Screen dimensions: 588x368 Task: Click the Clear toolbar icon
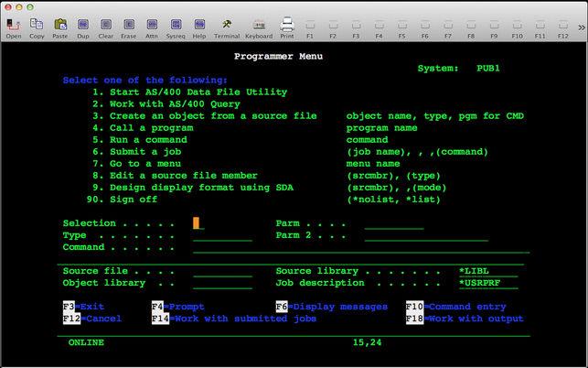click(x=106, y=25)
